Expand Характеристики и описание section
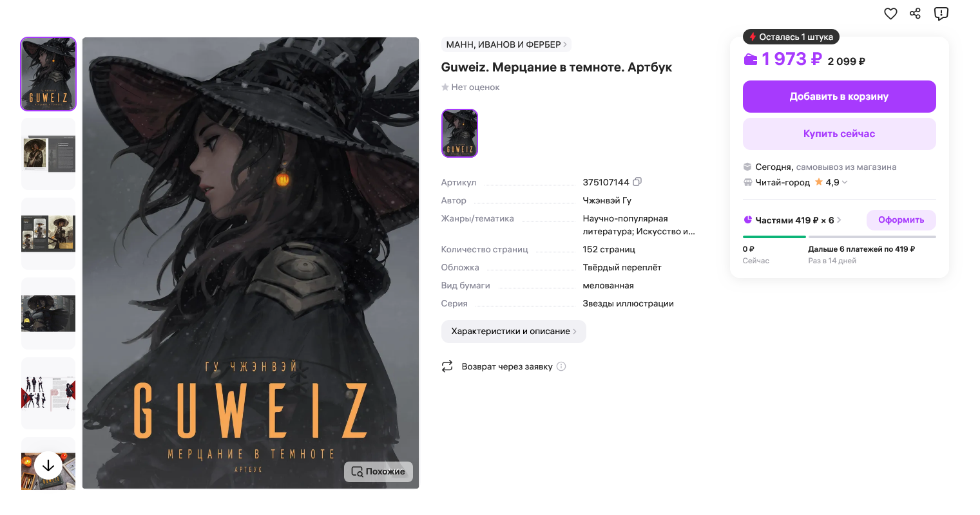This screenshot has width=980, height=515. tap(514, 332)
